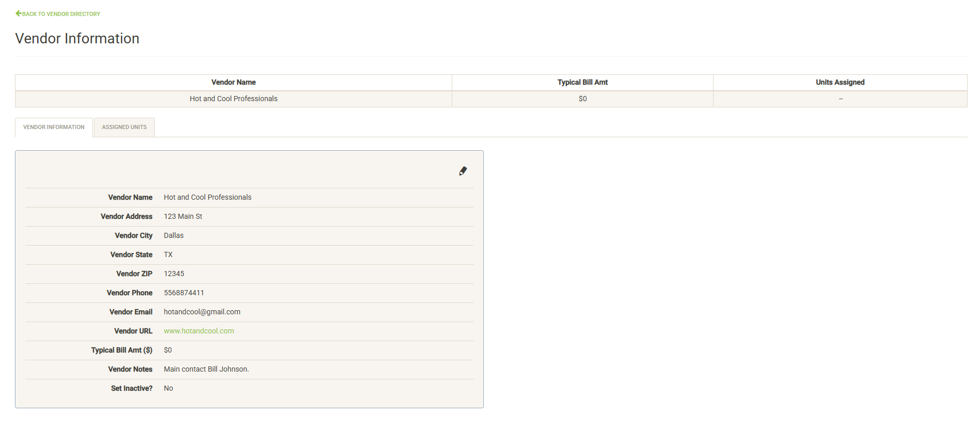Click the Typical Bill Amt column header
The height and width of the screenshot is (432, 980).
tap(582, 83)
